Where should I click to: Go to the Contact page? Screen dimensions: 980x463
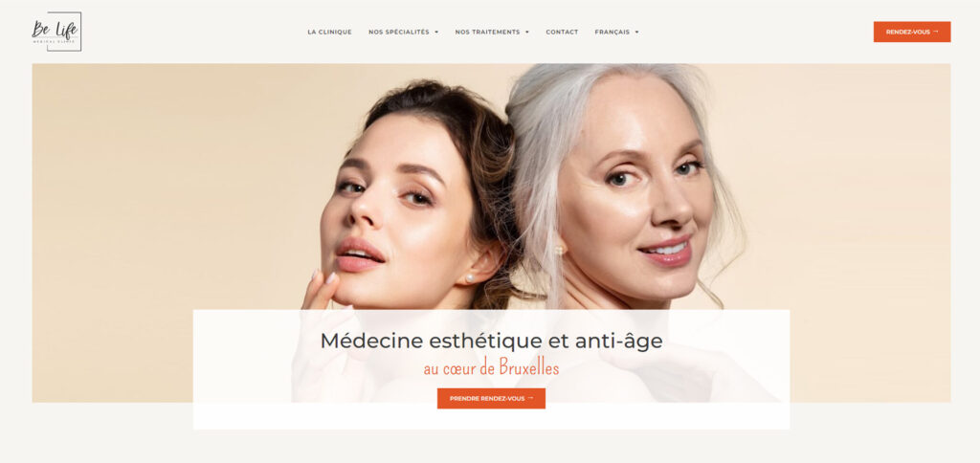[x=562, y=32]
